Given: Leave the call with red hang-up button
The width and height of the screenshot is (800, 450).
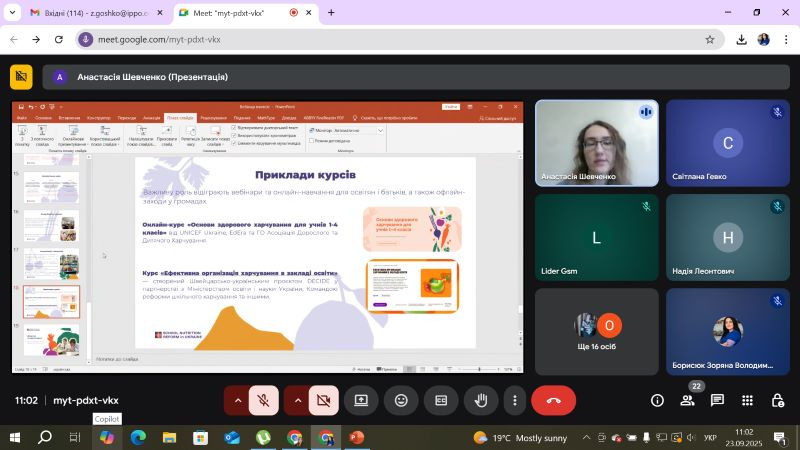Looking at the screenshot, I should [x=553, y=400].
